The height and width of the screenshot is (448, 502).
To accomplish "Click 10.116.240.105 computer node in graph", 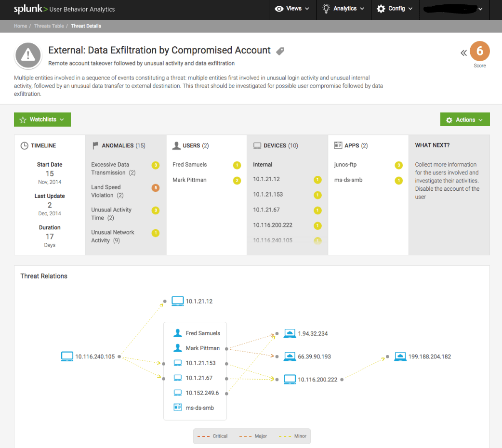I will click(x=67, y=356).
